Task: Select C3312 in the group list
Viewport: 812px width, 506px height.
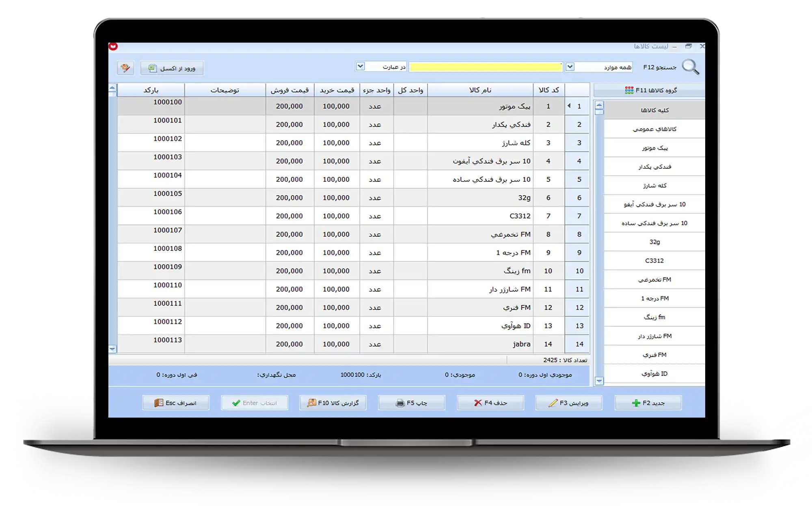Action: coord(654,261)
